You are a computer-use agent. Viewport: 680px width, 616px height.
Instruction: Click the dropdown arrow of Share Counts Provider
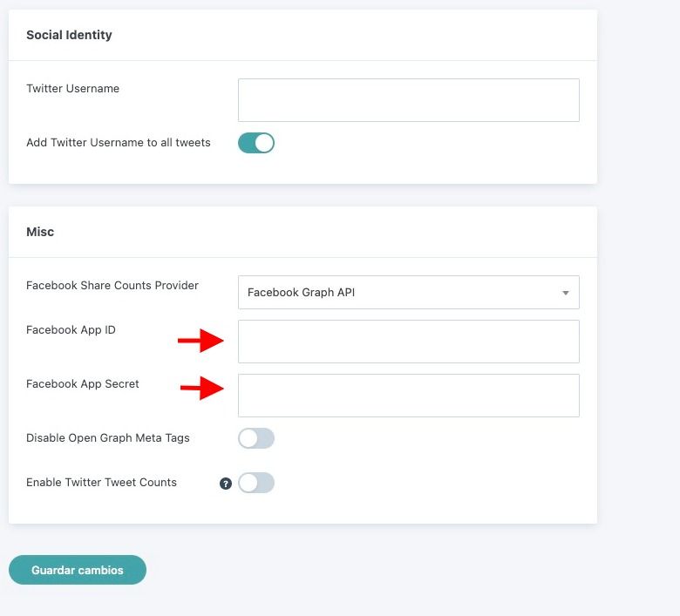coord(566,293)
